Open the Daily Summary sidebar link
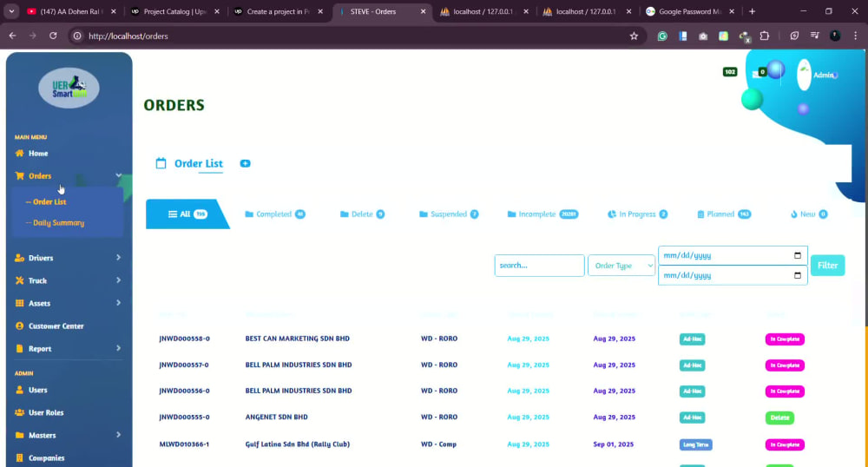Viewport: 868px width, 467px height. 58,223
